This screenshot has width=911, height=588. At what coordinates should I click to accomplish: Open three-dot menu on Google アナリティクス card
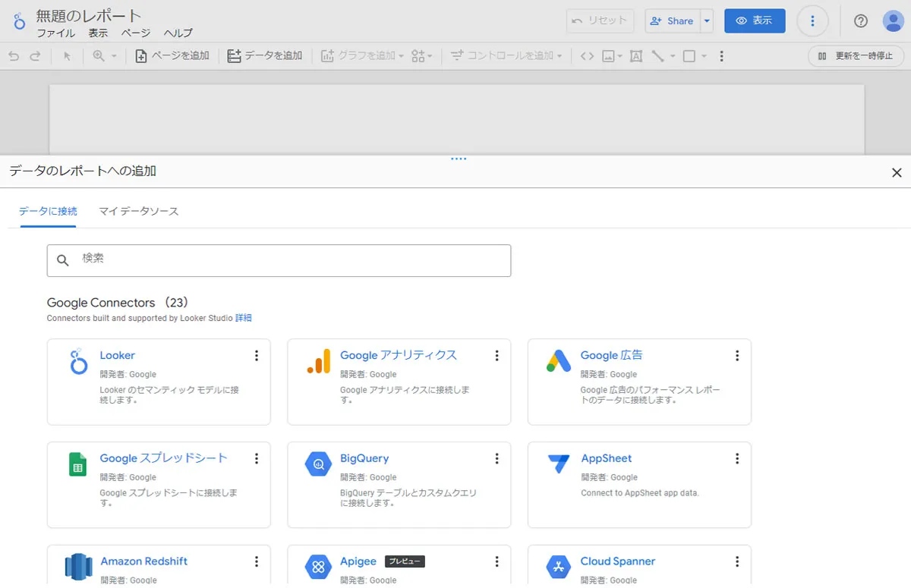pyautogui.click(x=496, y=356)
